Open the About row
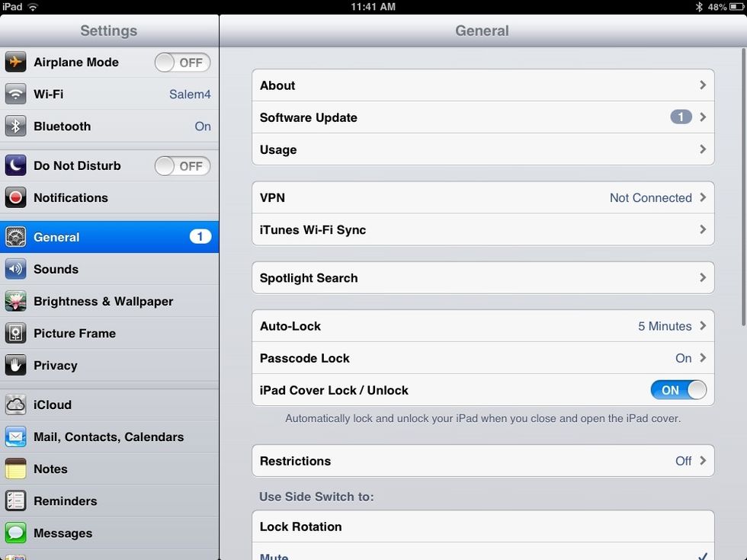The width and height of the screenshot is (747, 560). point(483,85)
